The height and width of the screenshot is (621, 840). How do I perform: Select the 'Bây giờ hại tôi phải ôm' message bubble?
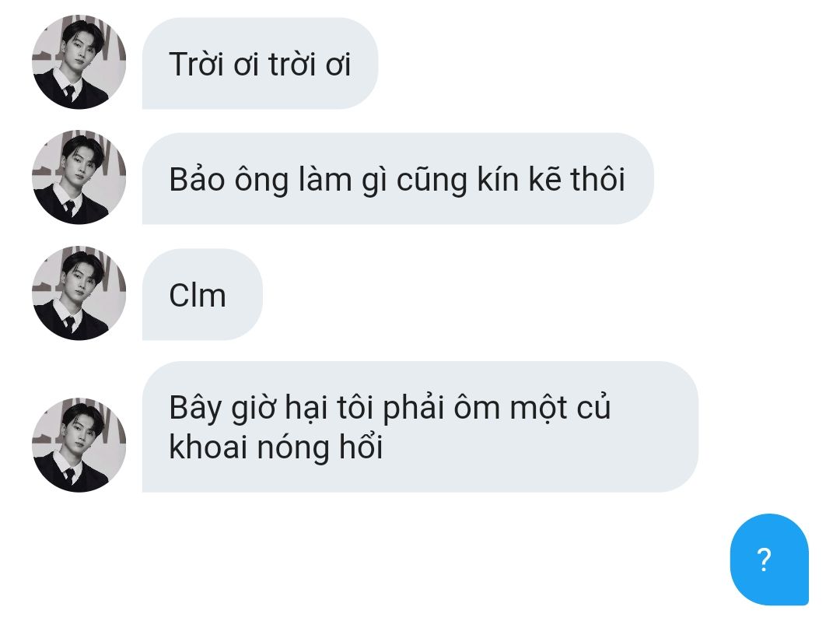(420, 427)
